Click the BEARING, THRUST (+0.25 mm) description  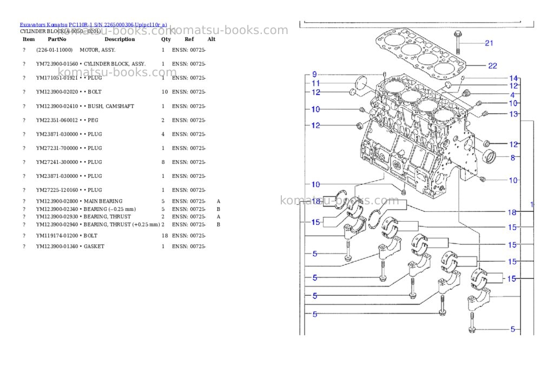coord(122,224)
